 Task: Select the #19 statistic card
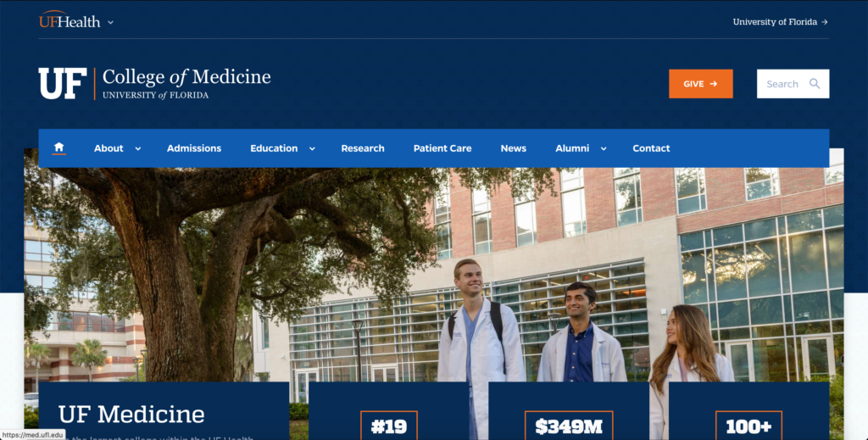[x=388, y=410]
